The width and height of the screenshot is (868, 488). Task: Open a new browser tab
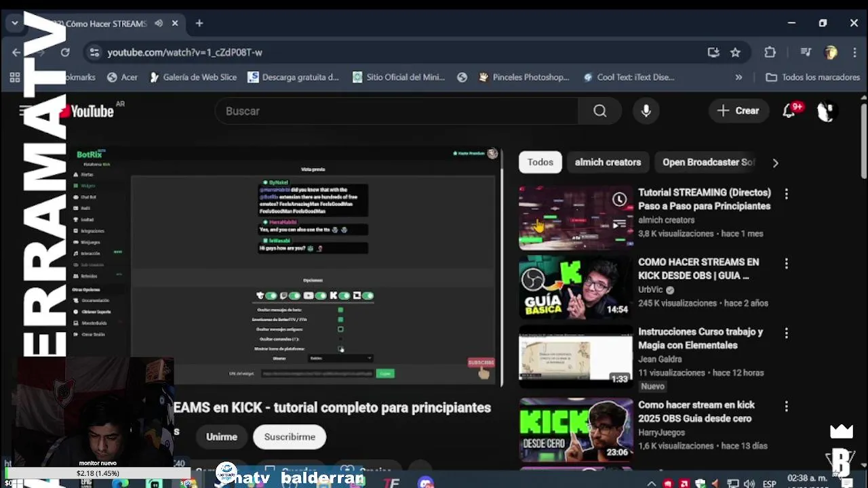(x=199, y=23)
